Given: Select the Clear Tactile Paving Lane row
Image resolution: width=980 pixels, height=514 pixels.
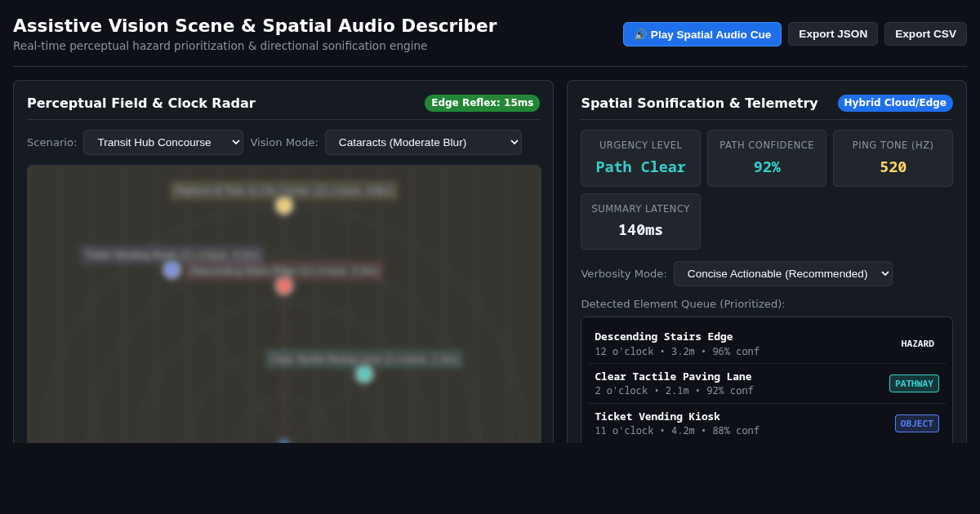Looking at the screenshot, I should 767,383.
